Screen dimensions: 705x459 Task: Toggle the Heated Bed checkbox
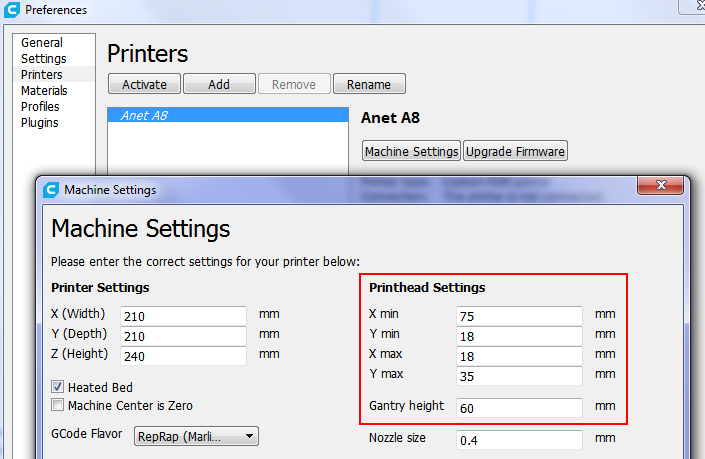pos(57,387)
